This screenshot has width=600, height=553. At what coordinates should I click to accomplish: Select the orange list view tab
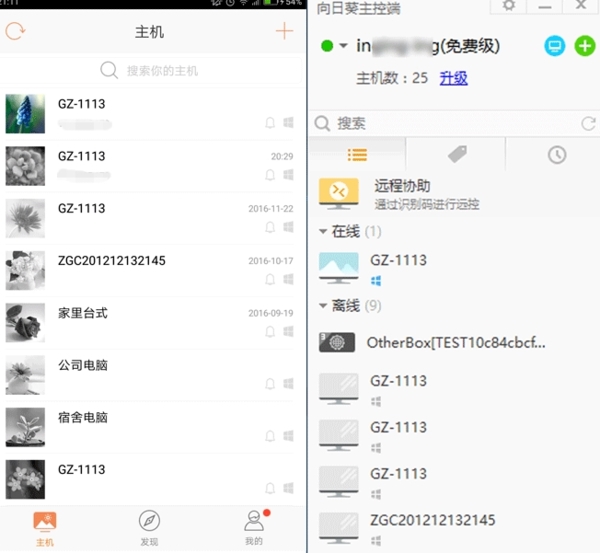coord(357,155)
